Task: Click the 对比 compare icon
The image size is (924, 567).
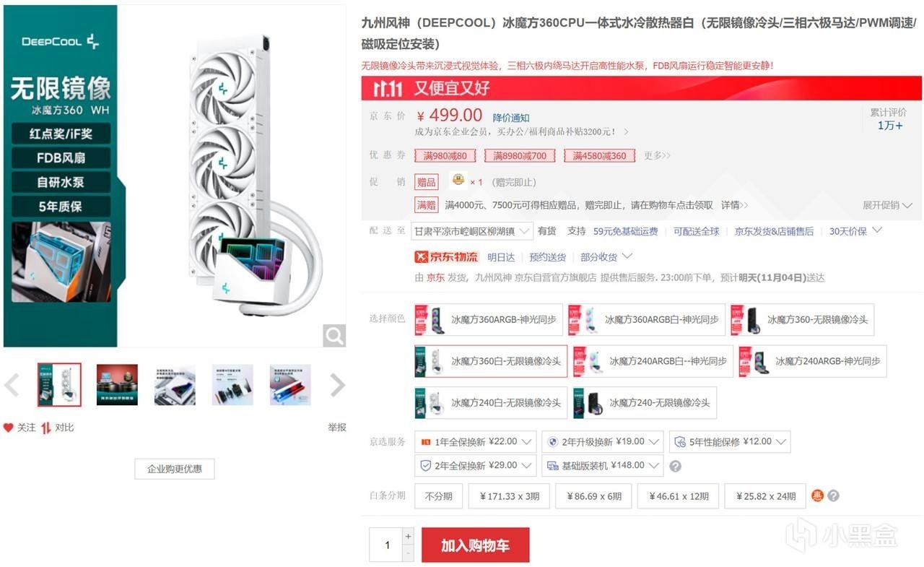Action: tap(46, 428)
